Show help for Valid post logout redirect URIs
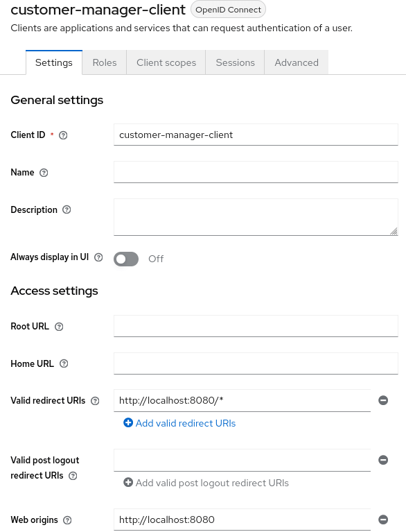 click(73, 476)
